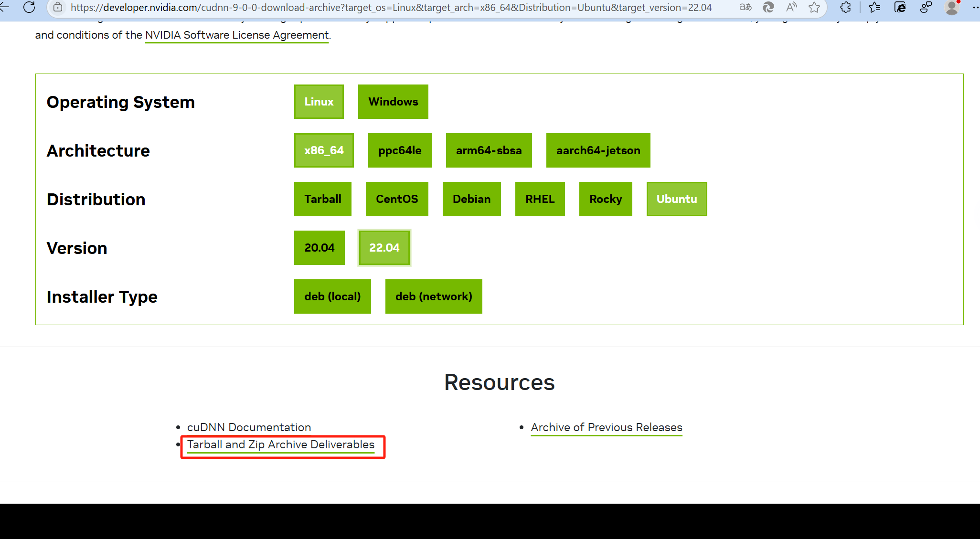The image size is (980, 539).
Task: Click the read aloud icon
Action: (791, 7)
